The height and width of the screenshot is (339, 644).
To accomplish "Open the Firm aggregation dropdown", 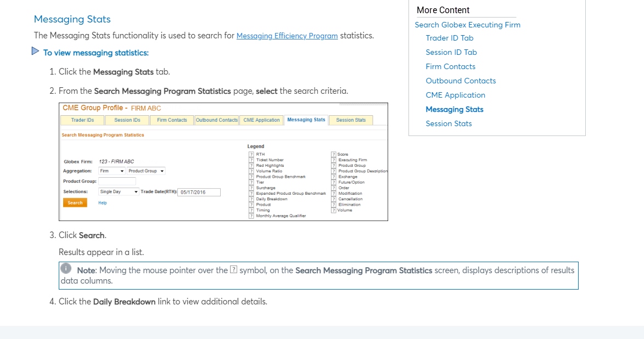I will click(111, 171).
